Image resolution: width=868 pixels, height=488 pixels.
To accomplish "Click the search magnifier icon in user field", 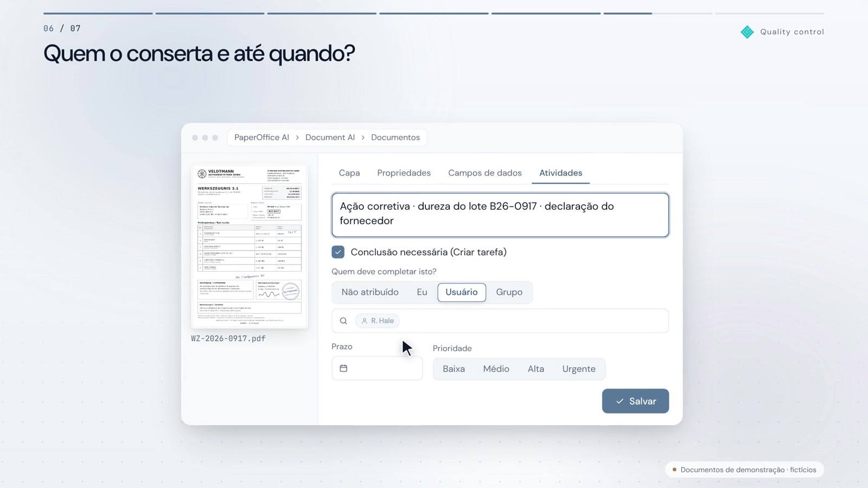I will [343, 321].
